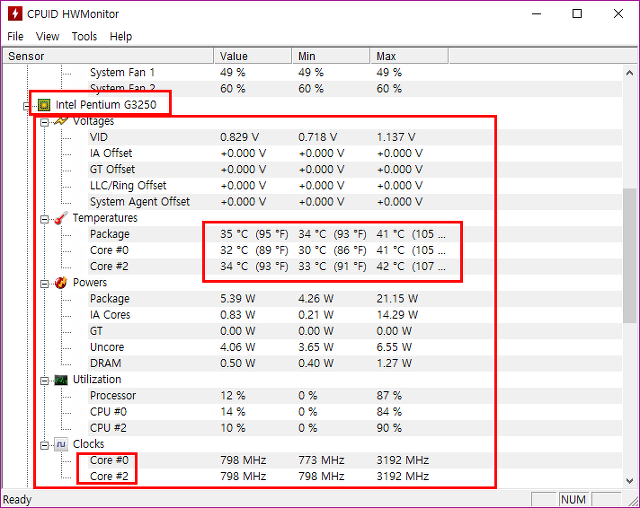The height and width of the screenshot is (508, 640).
Task: Click the Ready status bar text
Action: 17,500
